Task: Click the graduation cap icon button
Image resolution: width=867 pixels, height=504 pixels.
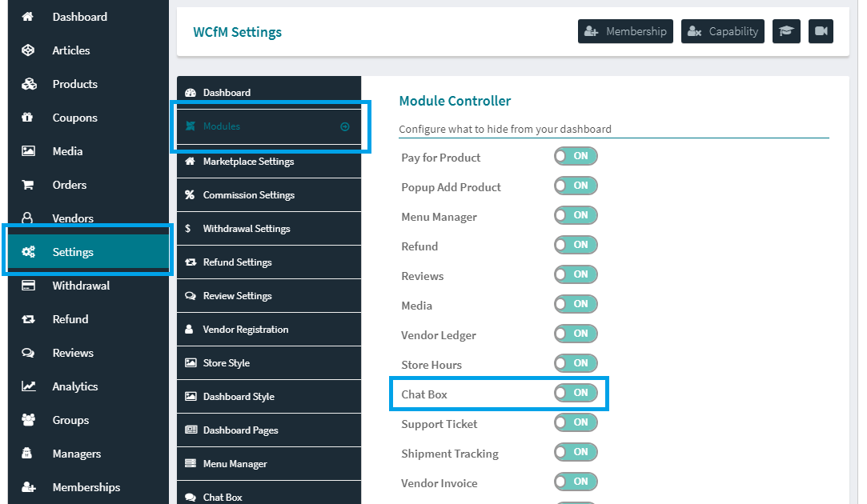Action: [786, 31]
